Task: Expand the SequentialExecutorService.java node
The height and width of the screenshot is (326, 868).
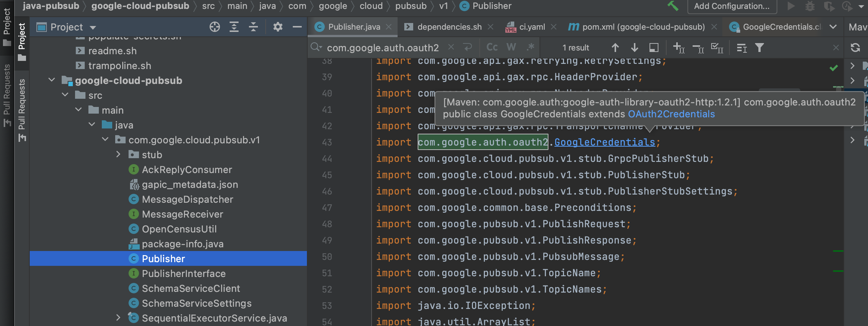Action: [119, 318]
